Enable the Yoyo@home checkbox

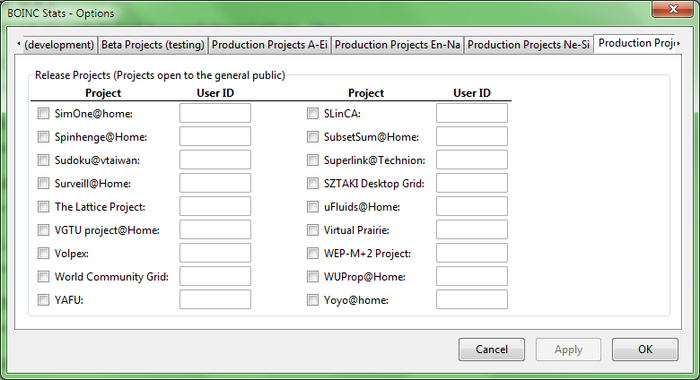[312, 300]
